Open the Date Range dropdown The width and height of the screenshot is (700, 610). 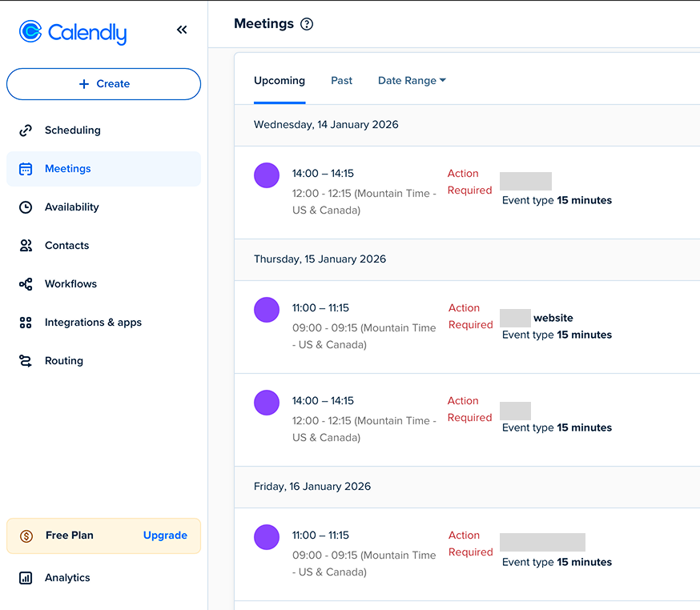click(412, 81)
